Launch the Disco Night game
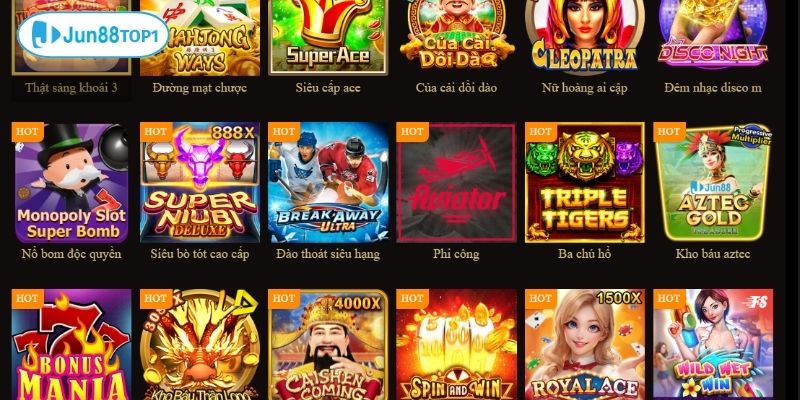 tap(713, 37)
